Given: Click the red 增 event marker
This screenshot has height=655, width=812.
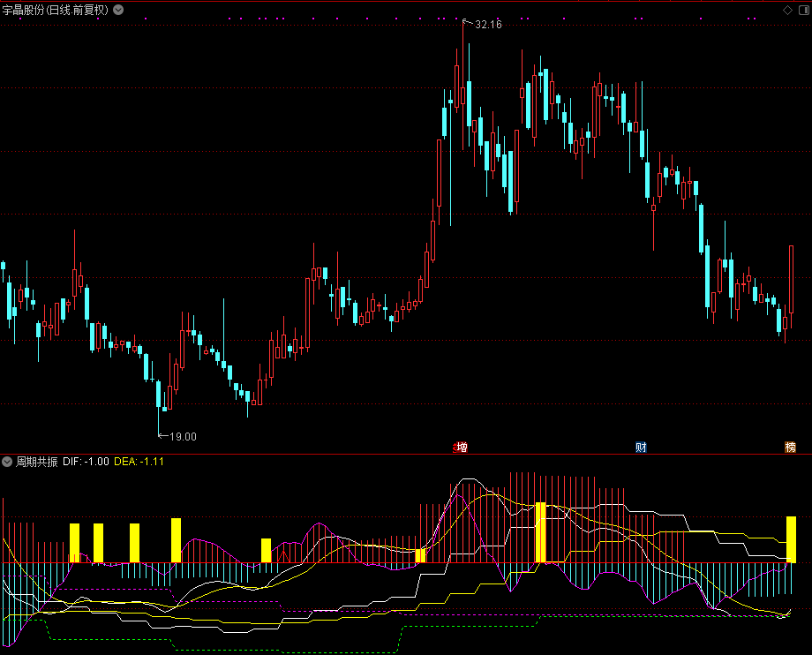Looking at the screenshot, I should (x=460, y=448).
